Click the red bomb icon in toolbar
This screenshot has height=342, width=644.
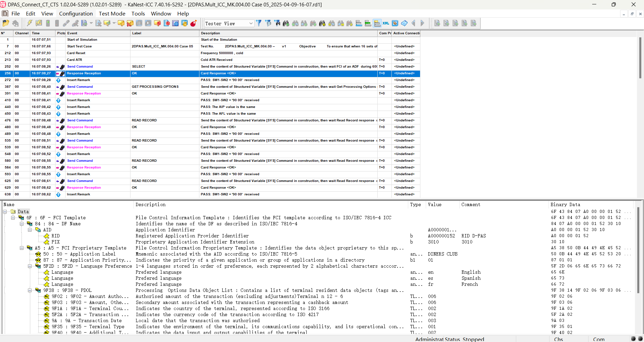pyautogui.click(x=193, y=23)
